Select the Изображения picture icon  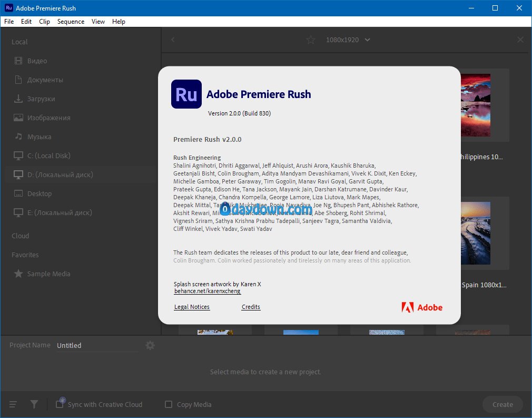coord(18,118)
